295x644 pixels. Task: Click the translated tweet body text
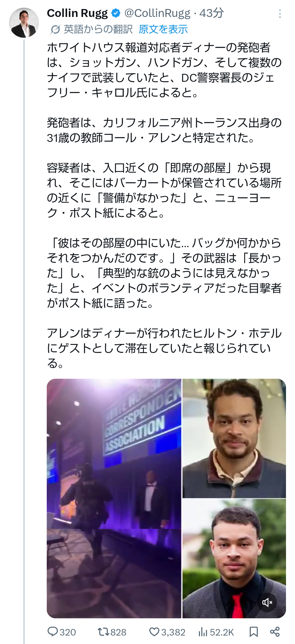click(x=164, y=205)
